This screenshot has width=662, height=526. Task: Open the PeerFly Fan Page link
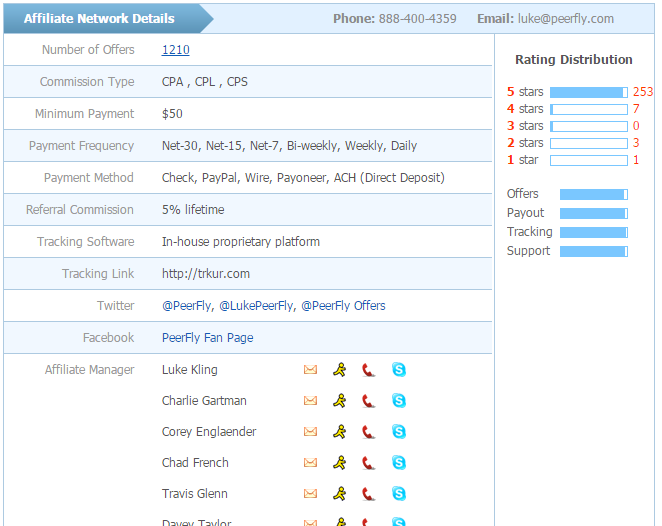(x=208, y=338)
